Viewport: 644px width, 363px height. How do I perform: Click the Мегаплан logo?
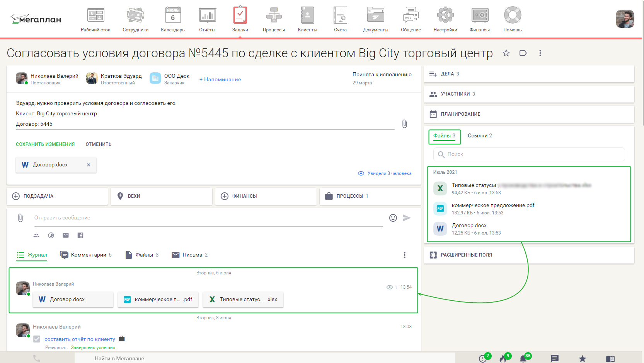[36, 19]
